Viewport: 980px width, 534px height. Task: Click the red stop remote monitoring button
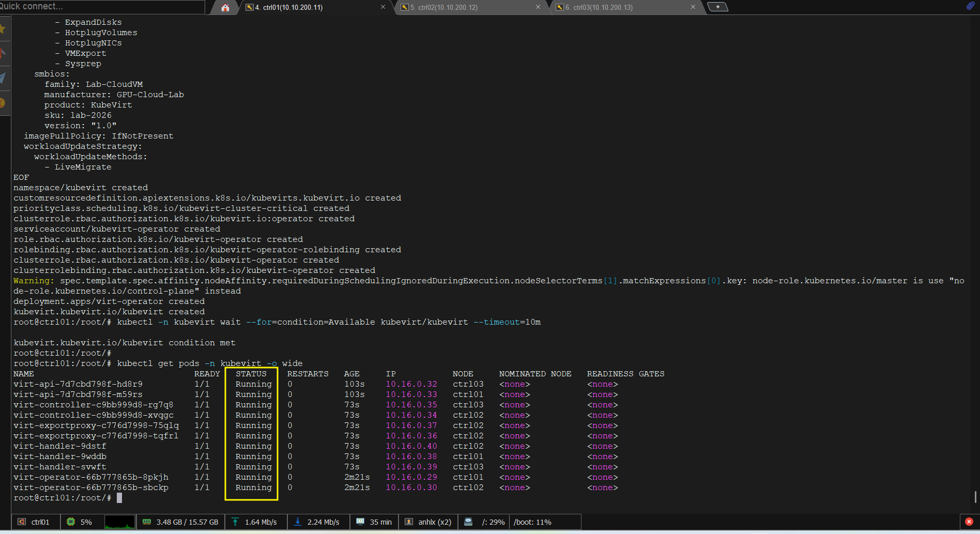click(x=969, y=522)
